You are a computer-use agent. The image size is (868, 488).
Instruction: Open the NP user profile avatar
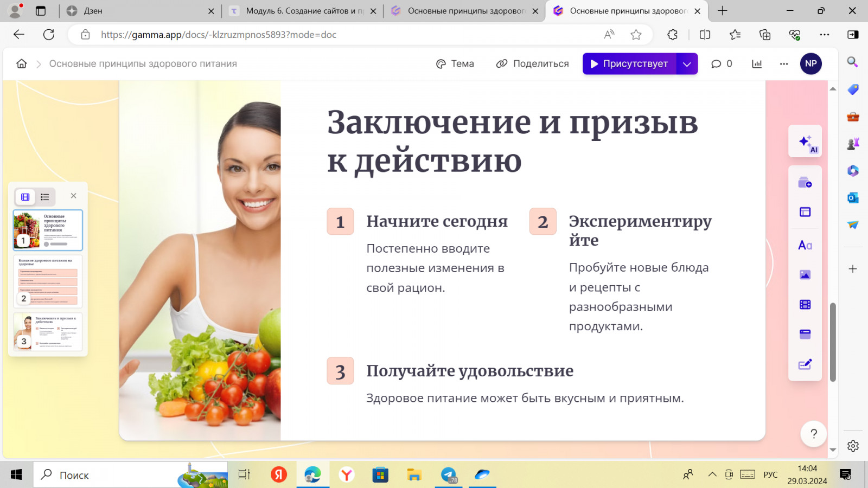coord(811,63)
